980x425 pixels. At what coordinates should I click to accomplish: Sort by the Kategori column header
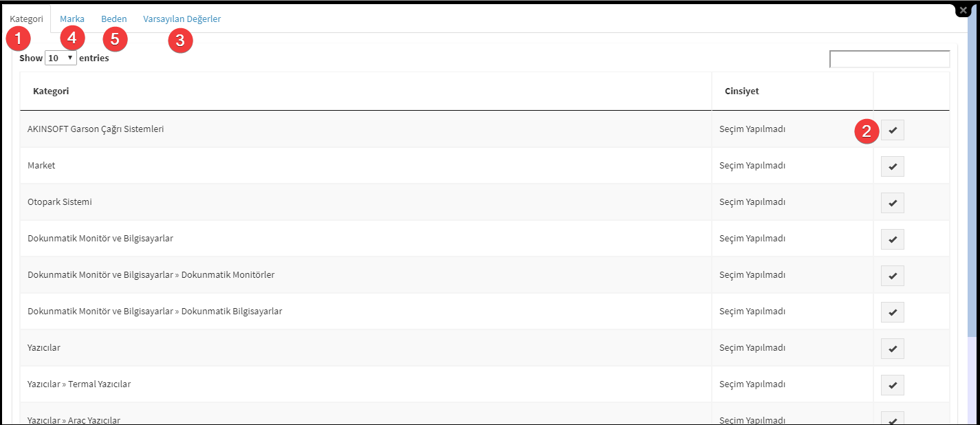pos(366,91)
